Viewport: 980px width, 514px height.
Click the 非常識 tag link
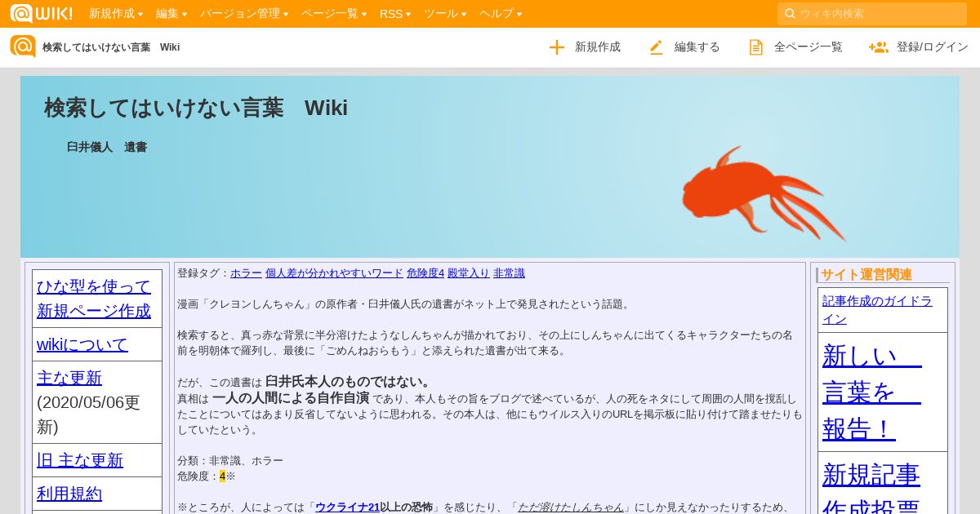pyautogui.click(x=509, y=273)
